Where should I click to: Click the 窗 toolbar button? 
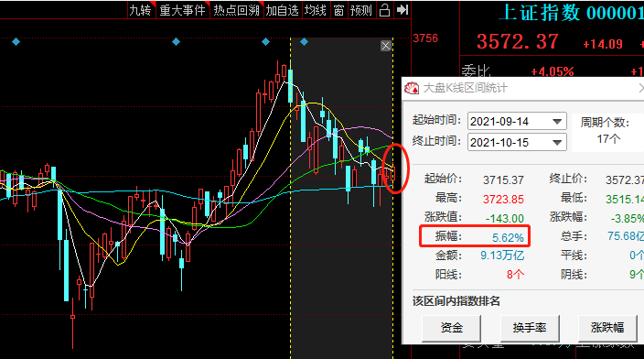click(x=338, y=10)
